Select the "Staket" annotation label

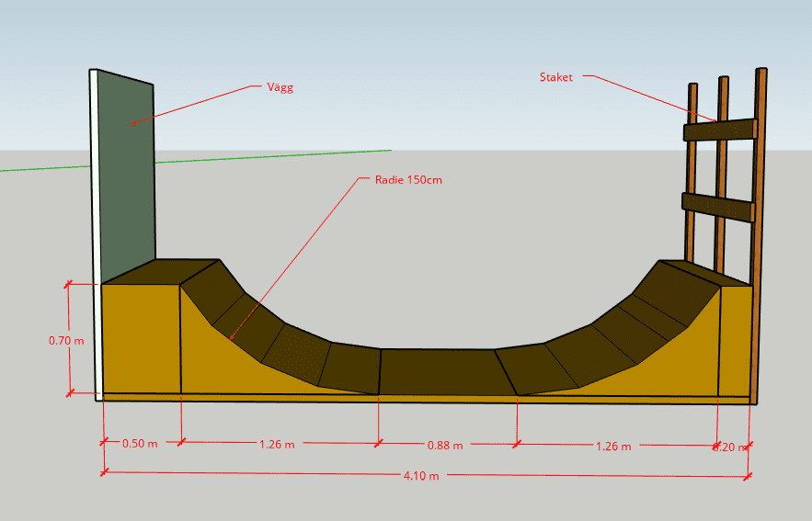pos(555,77)
